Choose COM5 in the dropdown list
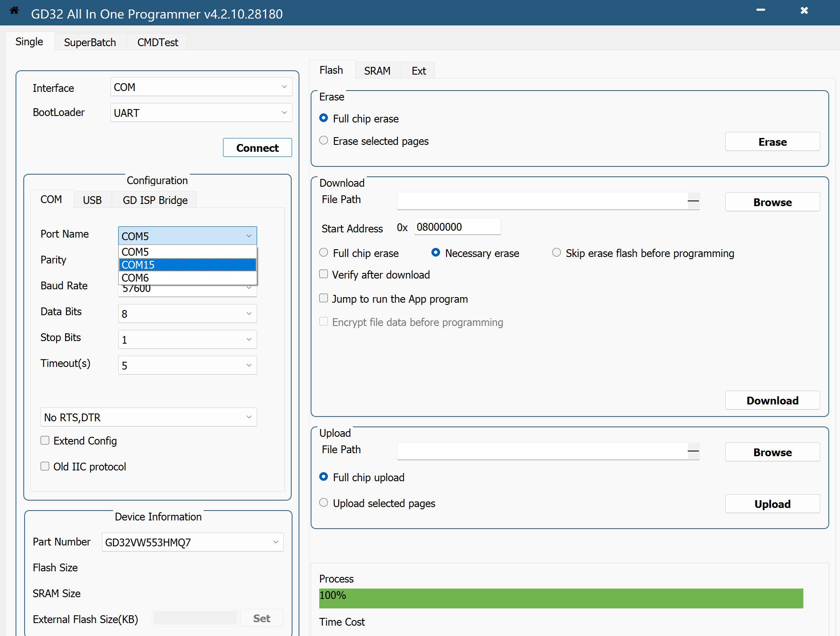 pyautogui.click(x=188, y=252)
